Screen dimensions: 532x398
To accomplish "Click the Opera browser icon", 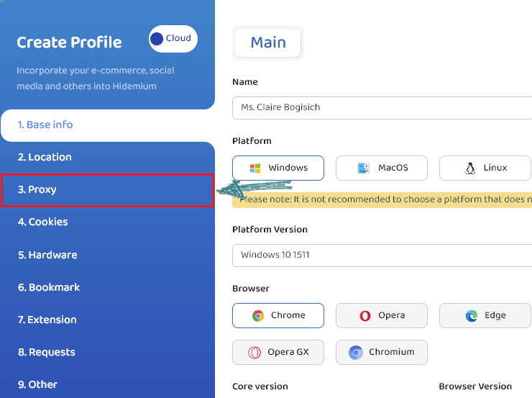I will [x=365, y=316].
